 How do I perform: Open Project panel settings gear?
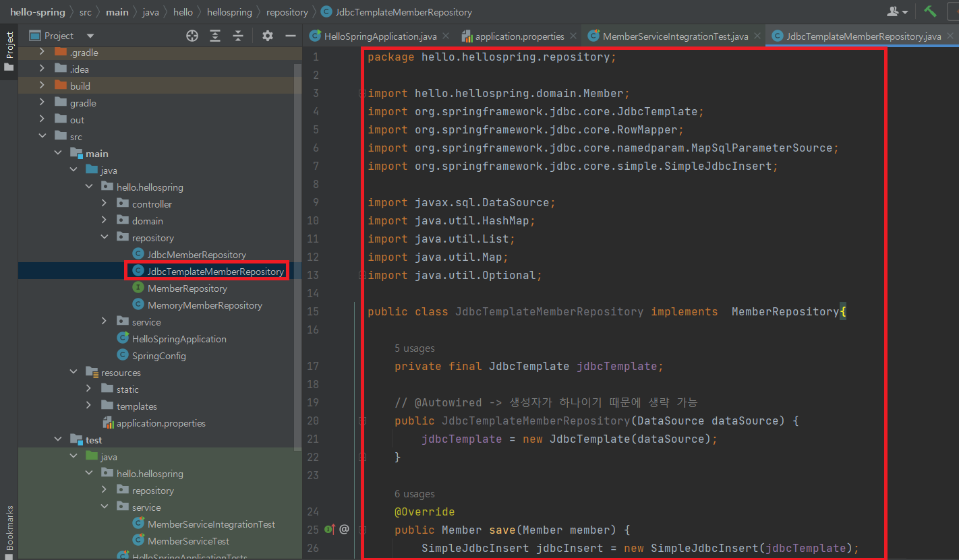(x=268, y=36)
